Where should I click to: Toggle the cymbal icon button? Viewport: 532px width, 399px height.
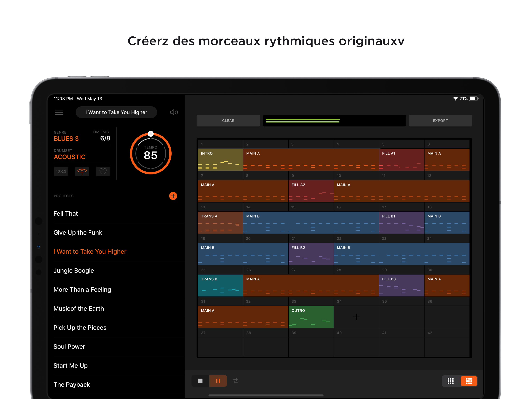pyautogui.click(x=82, y=172)
